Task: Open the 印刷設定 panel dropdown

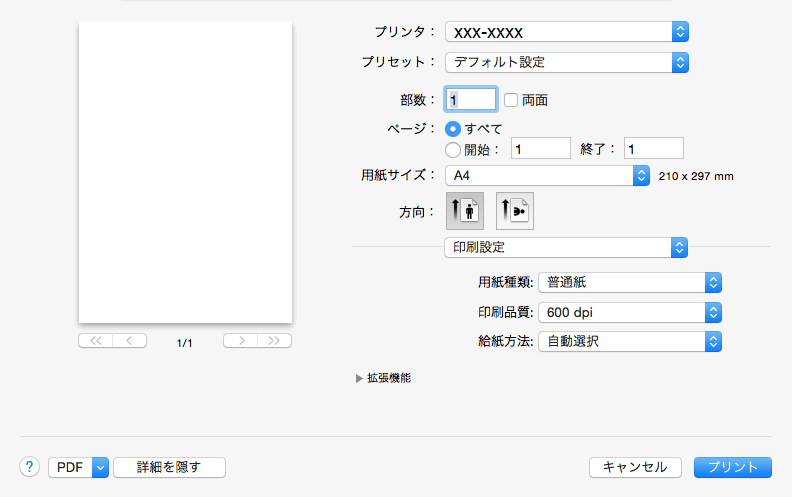Action: [566, 247]
